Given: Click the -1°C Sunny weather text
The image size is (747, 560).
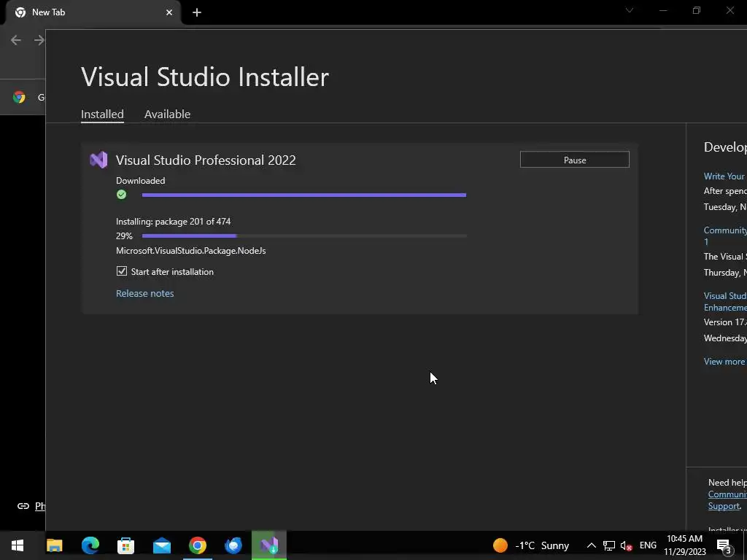Looking at the screenshot, I should coord(542,545).
